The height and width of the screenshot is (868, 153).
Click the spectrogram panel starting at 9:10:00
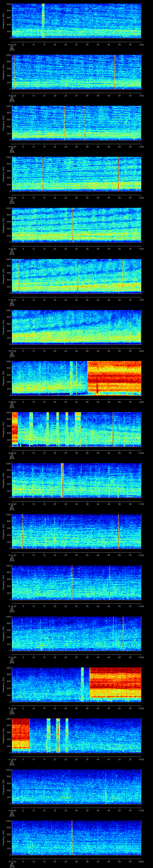(x=77, y=481)
